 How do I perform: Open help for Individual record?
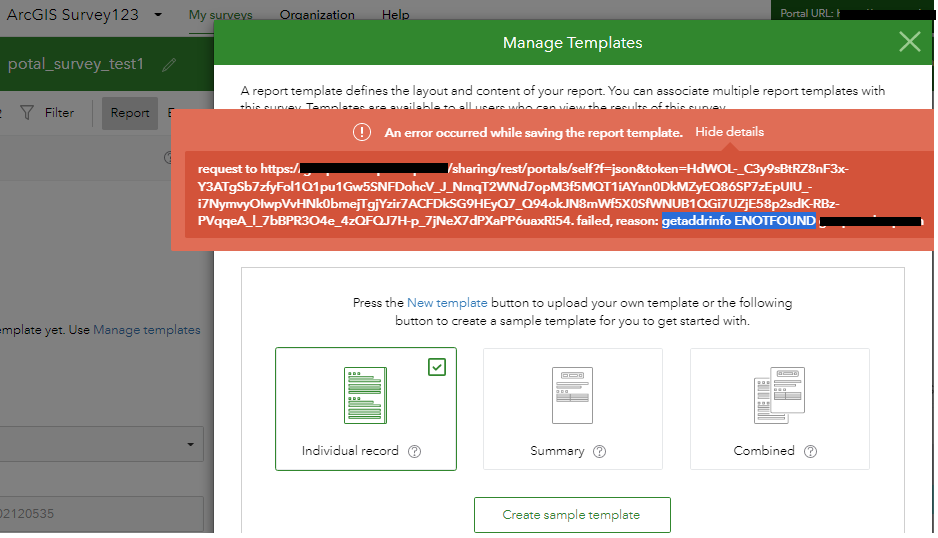click(x=414, y=451)
